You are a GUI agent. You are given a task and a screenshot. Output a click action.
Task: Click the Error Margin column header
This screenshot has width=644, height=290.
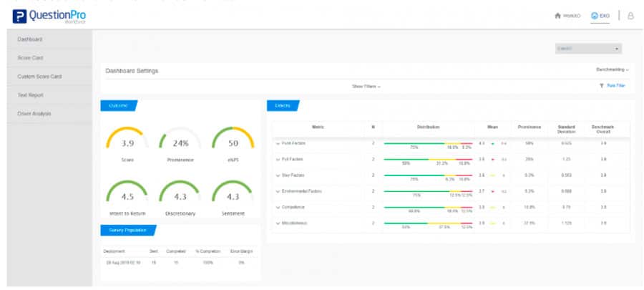(242, 251)
